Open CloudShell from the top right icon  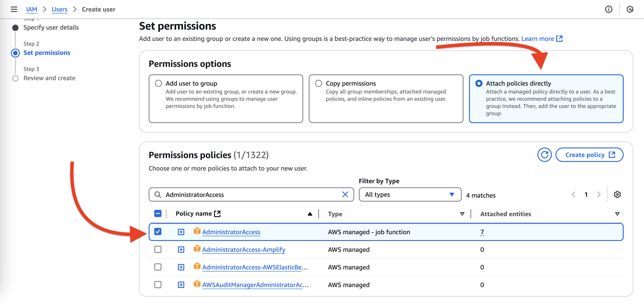click(x=630, y=9)
